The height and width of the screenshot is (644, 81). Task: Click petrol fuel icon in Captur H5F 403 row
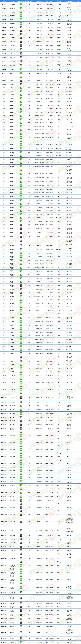click(x=21, y=393)
